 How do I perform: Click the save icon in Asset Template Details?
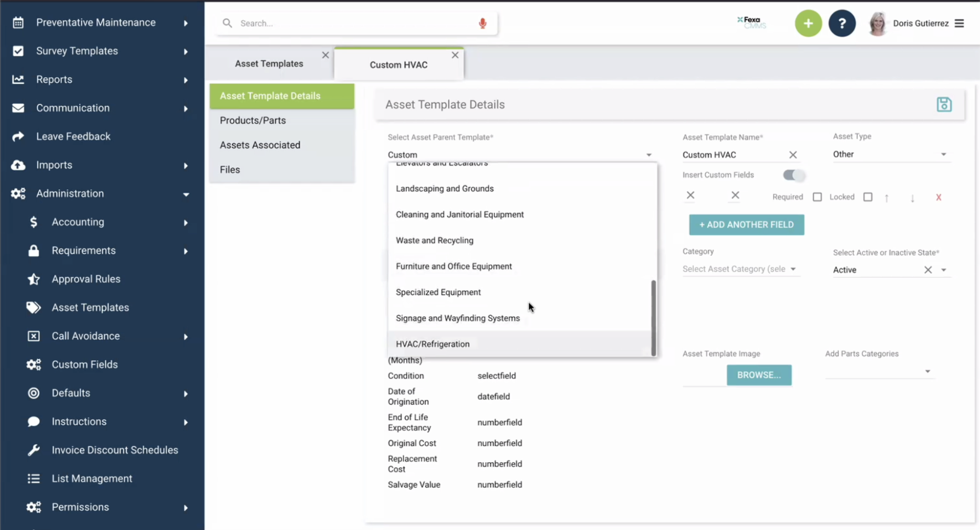(943, 105)
